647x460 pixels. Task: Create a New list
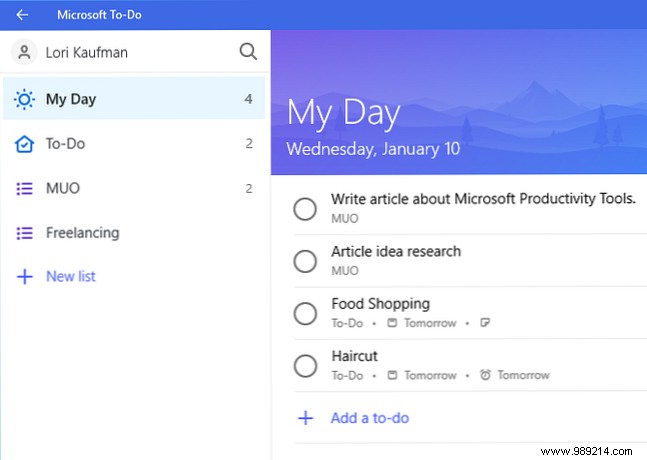click(71, 276)
